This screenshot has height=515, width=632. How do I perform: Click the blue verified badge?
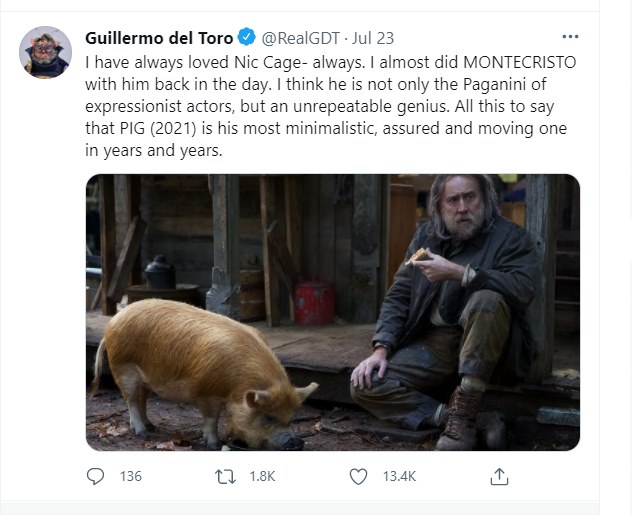248,38
